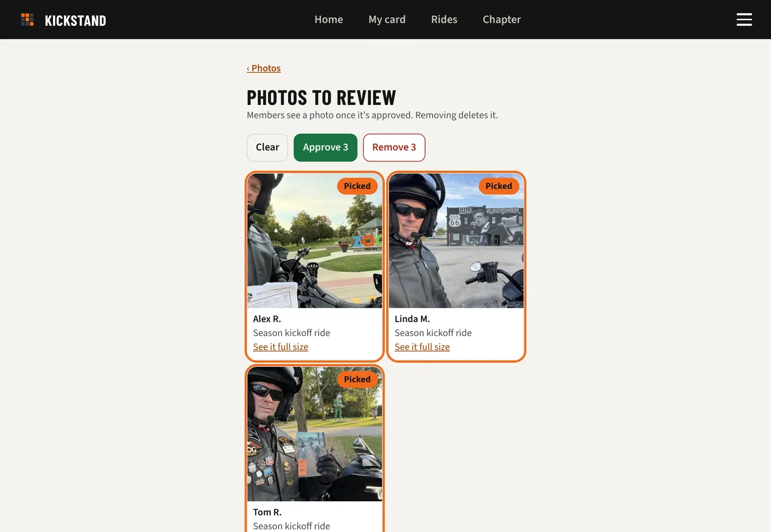The image size is (771, 532).
Task: Click the PHOTOS TO REVIEW heading
Action: [x=321, y=98]
